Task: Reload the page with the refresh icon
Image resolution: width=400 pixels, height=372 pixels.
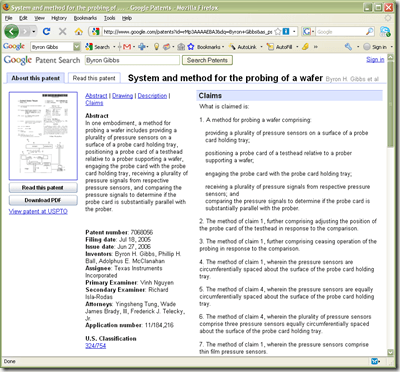Action: pos(46,32)
